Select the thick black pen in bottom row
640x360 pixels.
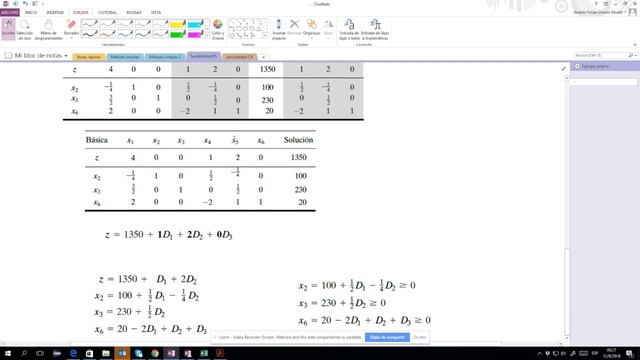point(89,34)
